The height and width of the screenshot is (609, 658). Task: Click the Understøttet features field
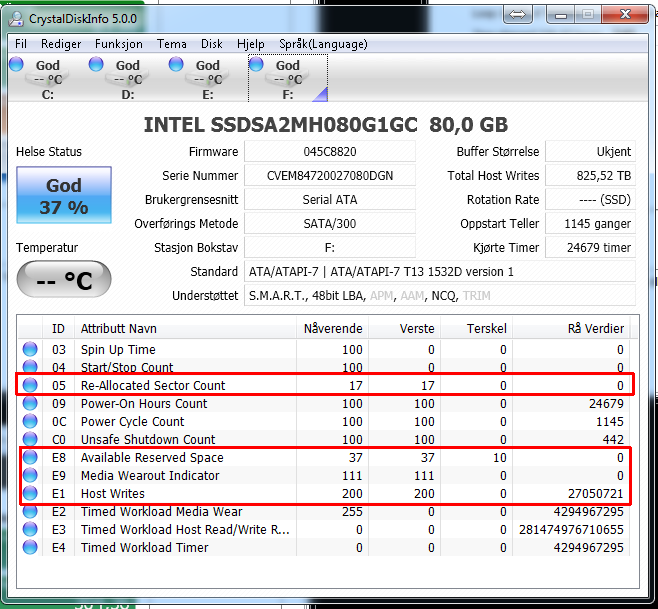440,295
